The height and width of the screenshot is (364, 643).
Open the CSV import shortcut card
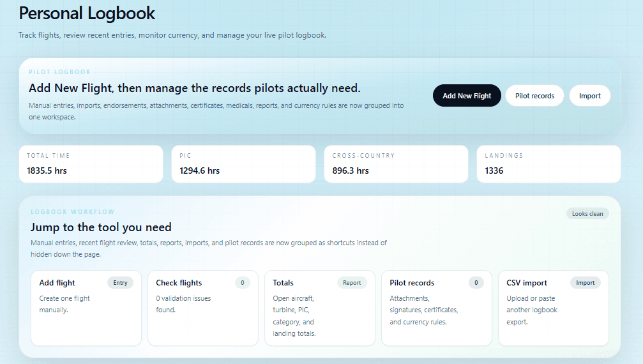pyautogui.click(x=554, y=308)
